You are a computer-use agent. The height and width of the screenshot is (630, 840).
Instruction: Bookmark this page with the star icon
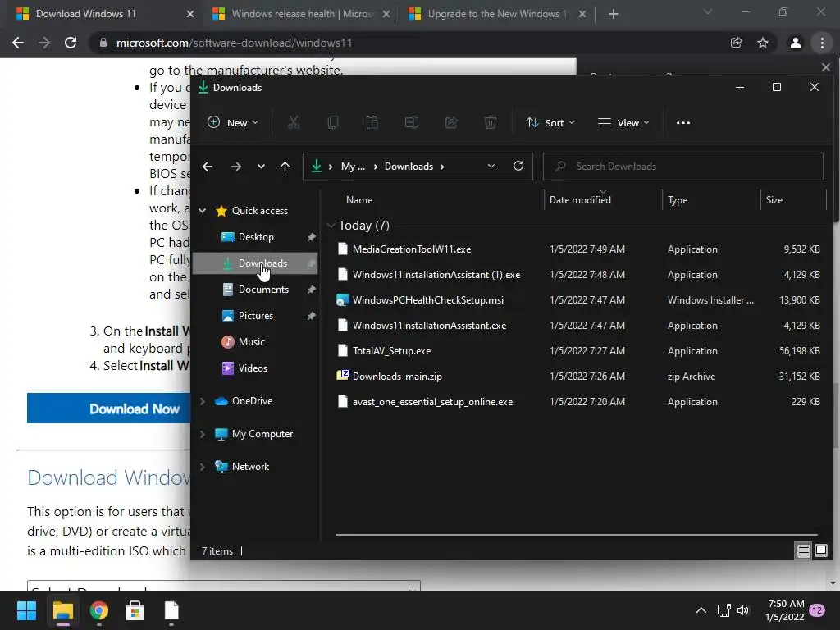pos(763,43)
